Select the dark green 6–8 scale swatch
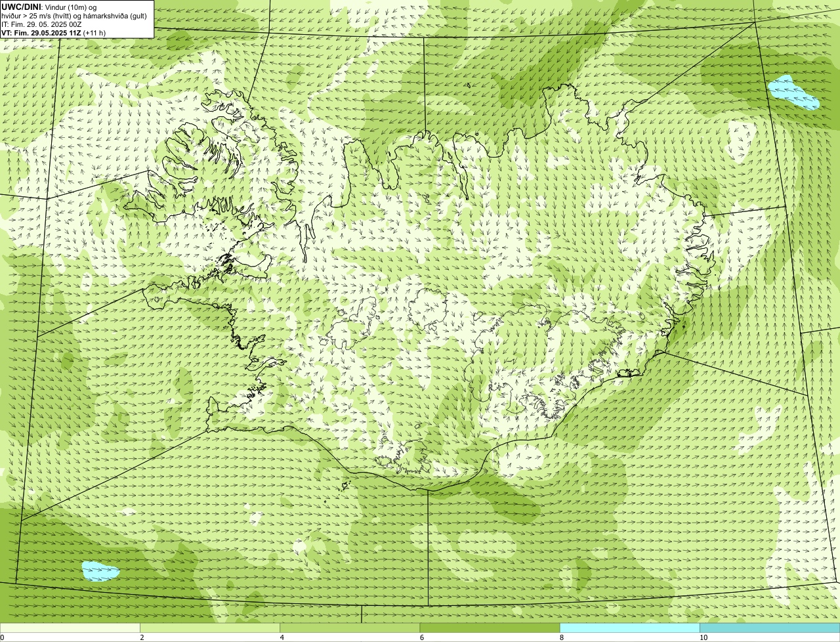This screenshot has width=840, height=642. [490, 628]
